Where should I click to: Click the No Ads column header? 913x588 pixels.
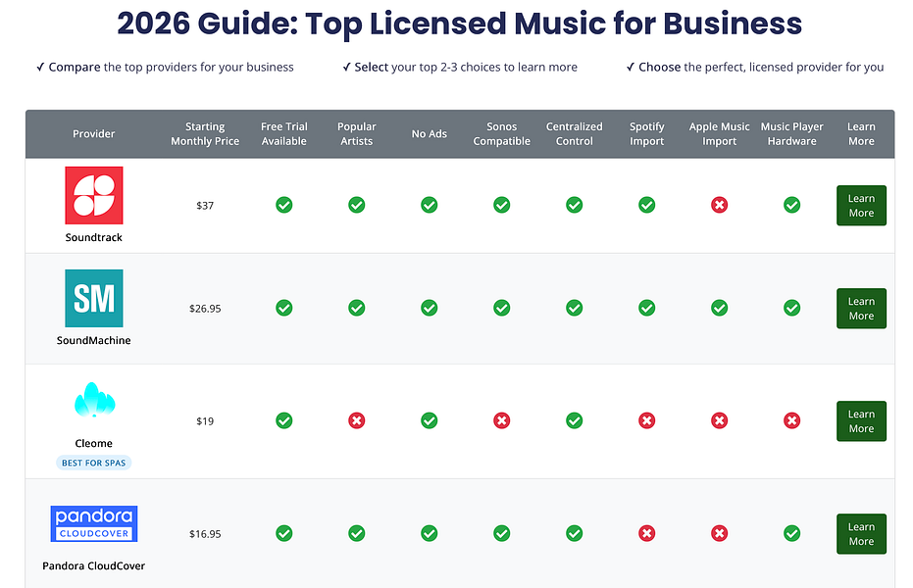(x=430, y=133)
